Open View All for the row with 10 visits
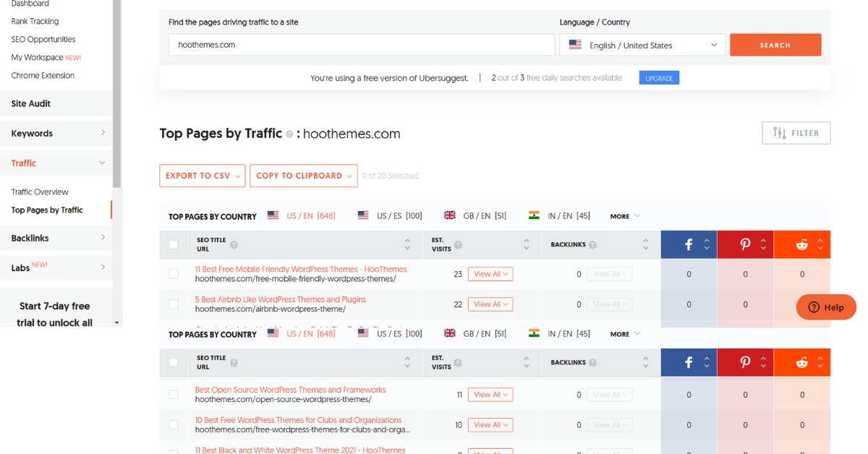 coord(490,425)
